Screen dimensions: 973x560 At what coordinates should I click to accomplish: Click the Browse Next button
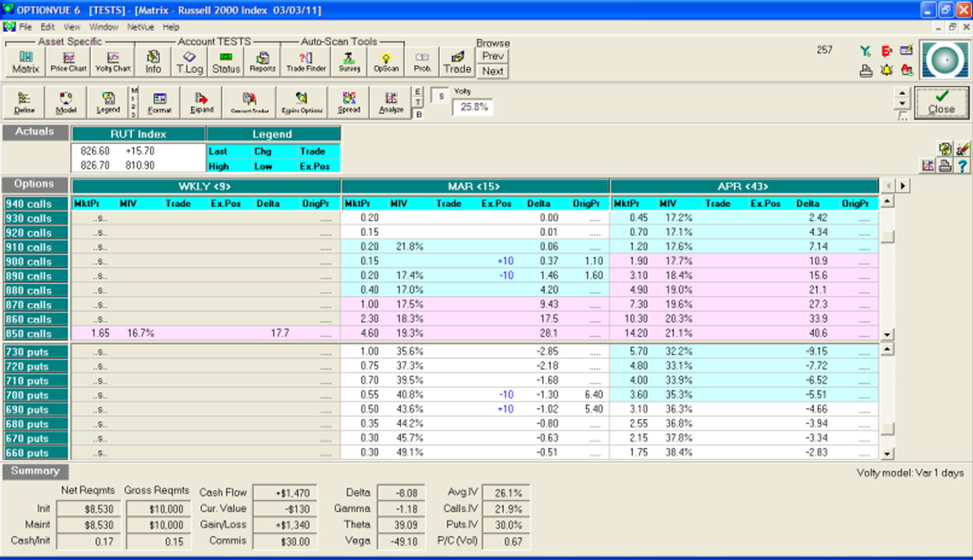point(493,71)
